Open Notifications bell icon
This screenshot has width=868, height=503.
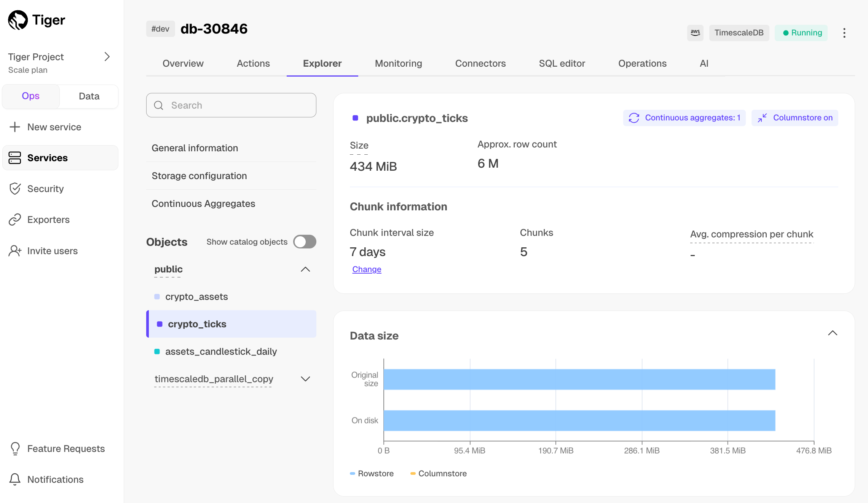click(15, 479)
